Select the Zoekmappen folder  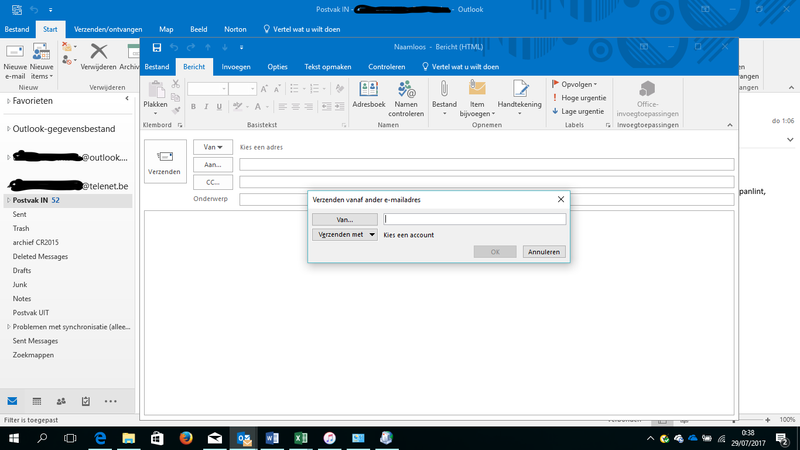click(x=33, y=355)
